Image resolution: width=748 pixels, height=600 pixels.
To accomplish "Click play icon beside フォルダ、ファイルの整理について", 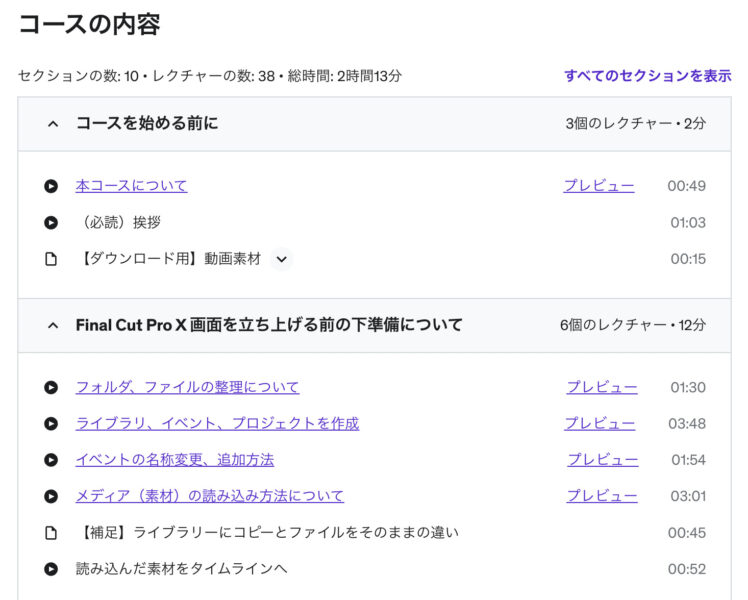I will (51, 387).
